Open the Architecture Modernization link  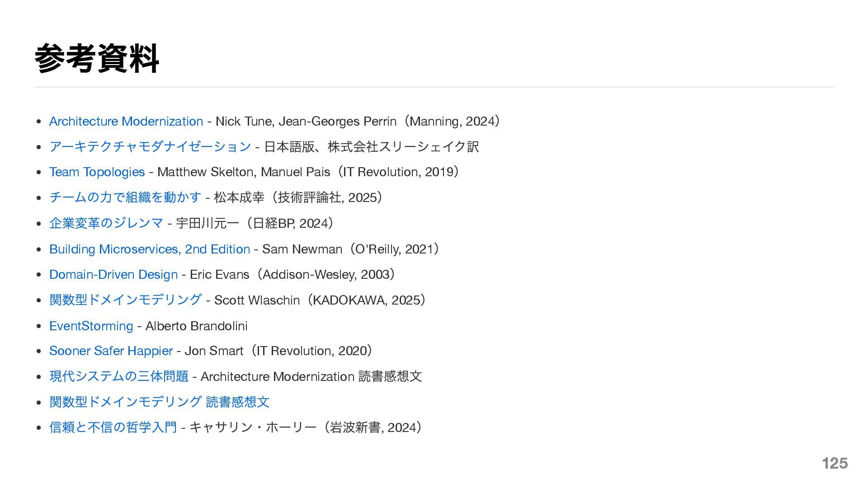tap(126, 122)
